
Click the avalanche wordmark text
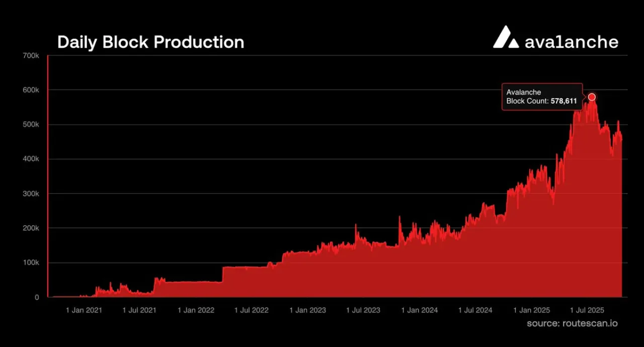pos(572,42)
